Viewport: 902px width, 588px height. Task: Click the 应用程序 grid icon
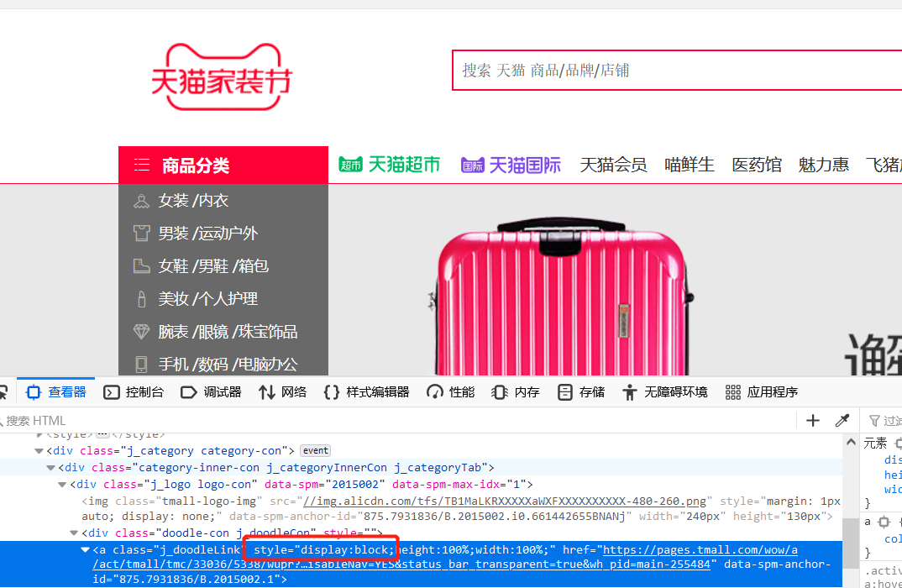coord(733,392)
